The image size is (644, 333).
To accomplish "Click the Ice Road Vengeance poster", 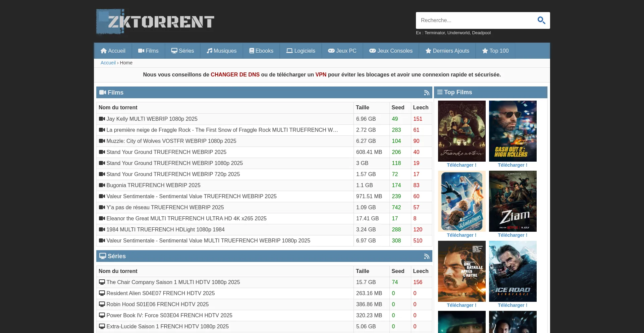I will pos(513,271).
